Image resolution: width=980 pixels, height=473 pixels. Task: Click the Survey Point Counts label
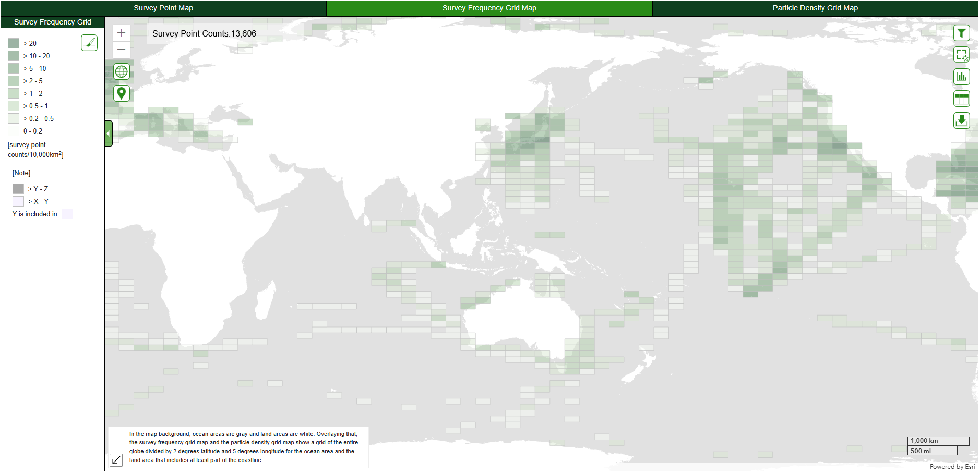click(204, 34)
